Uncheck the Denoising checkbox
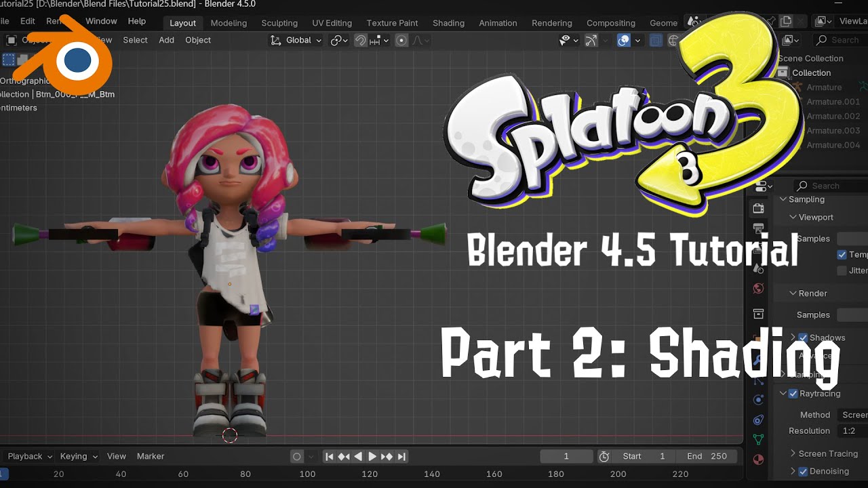 [x=803, y=471]
